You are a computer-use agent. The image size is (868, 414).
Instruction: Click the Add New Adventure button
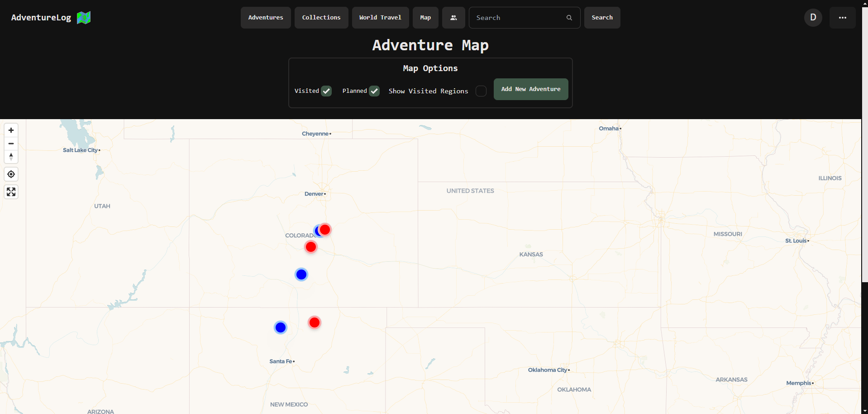pos(530,89)
